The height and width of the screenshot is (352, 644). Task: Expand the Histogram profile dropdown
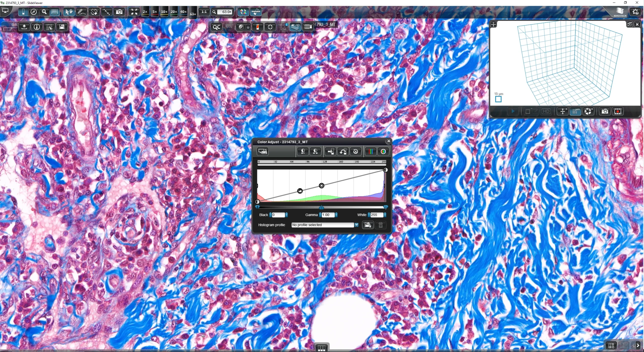pyautogui.click(x=356, y=225)
